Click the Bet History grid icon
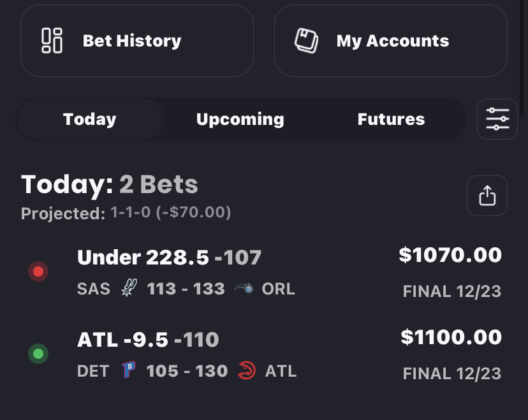Screen dimensions: 528x420 click(52, 41)
